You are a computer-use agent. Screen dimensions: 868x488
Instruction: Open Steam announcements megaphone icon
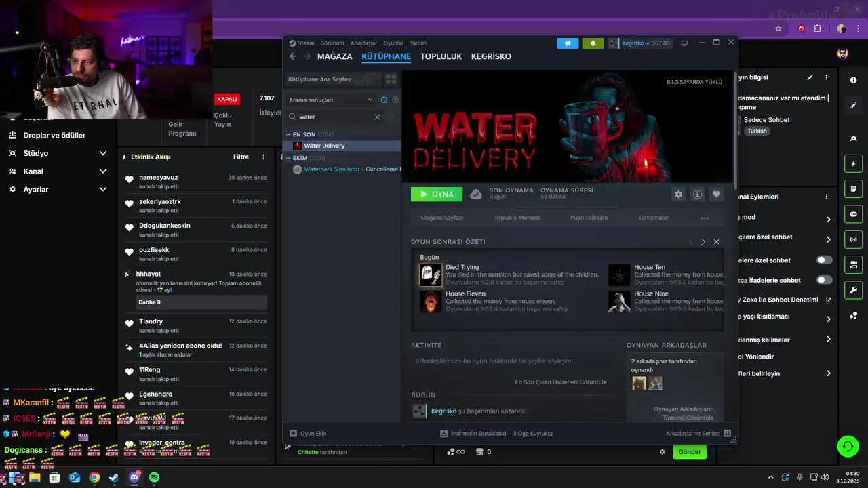(568, 43)
